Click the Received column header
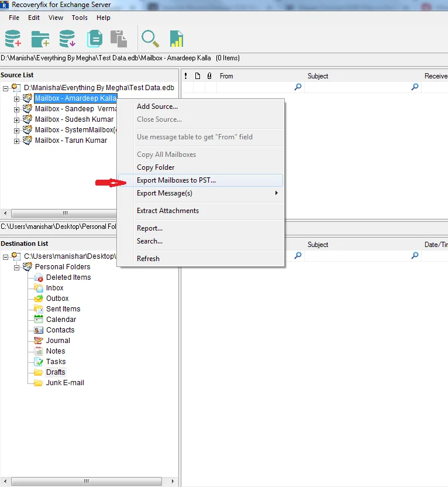Screen dimensions: 448x487 (435, 76)
